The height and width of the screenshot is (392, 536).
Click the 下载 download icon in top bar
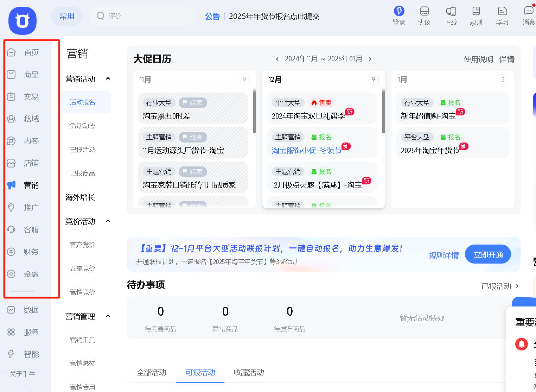(451, 11)
